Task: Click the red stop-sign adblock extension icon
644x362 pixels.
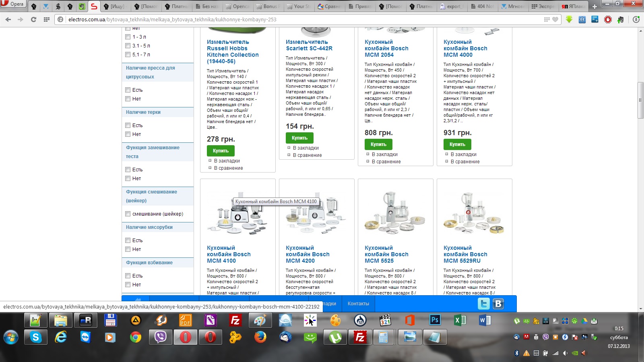Action: tap(608, 19)
